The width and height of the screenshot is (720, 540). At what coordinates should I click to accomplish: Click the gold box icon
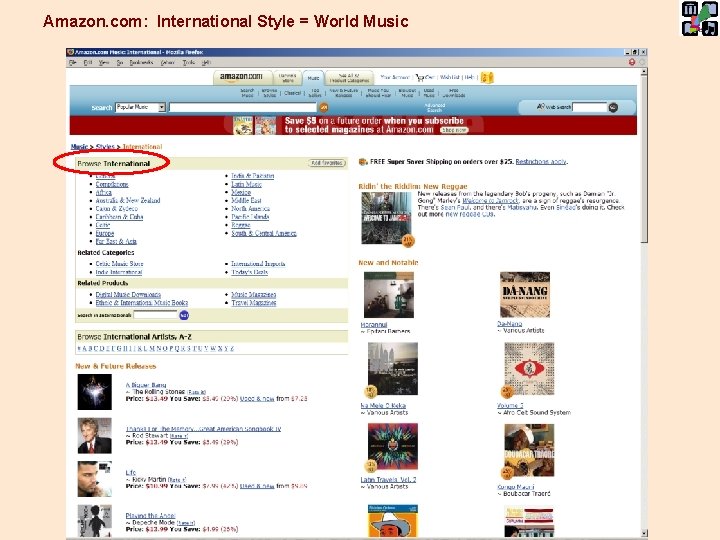pyautogui.click(x=487, y=78)
